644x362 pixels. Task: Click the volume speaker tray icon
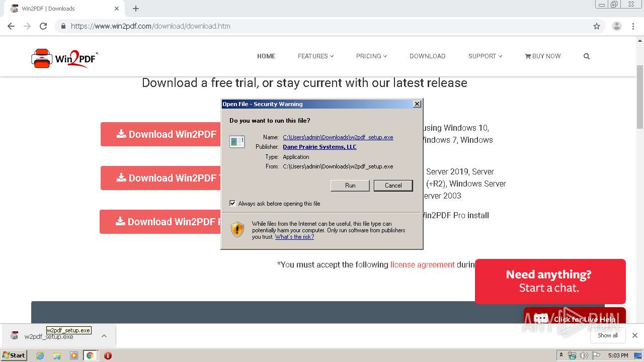(584, 355)
